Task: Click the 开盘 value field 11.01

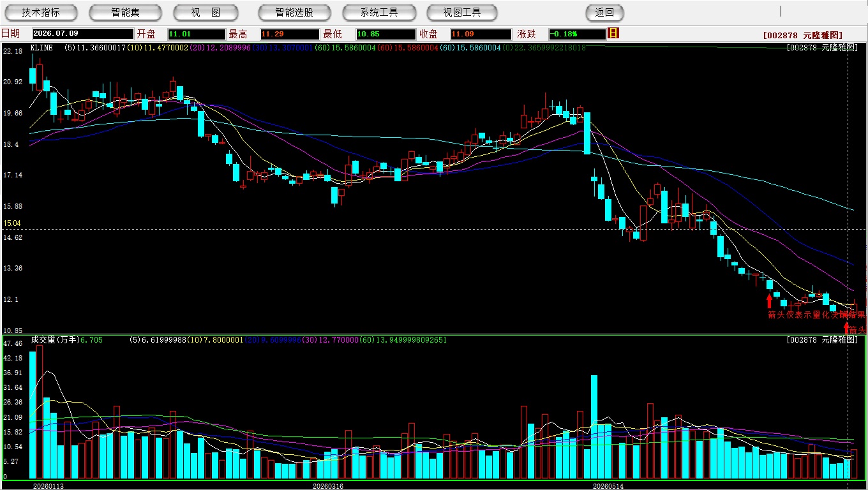Action: point(196,34)
